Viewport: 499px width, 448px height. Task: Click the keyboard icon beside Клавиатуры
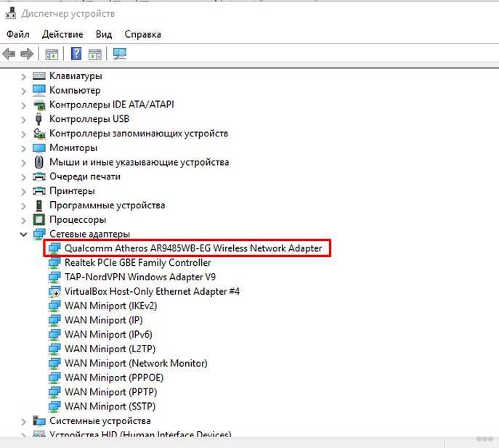click(x=39, y=76)
